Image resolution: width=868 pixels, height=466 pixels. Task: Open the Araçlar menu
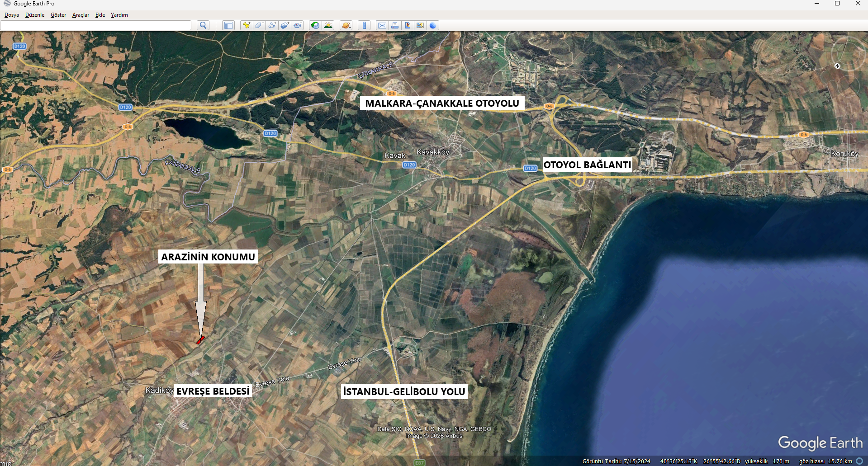(x=81, y=15)
